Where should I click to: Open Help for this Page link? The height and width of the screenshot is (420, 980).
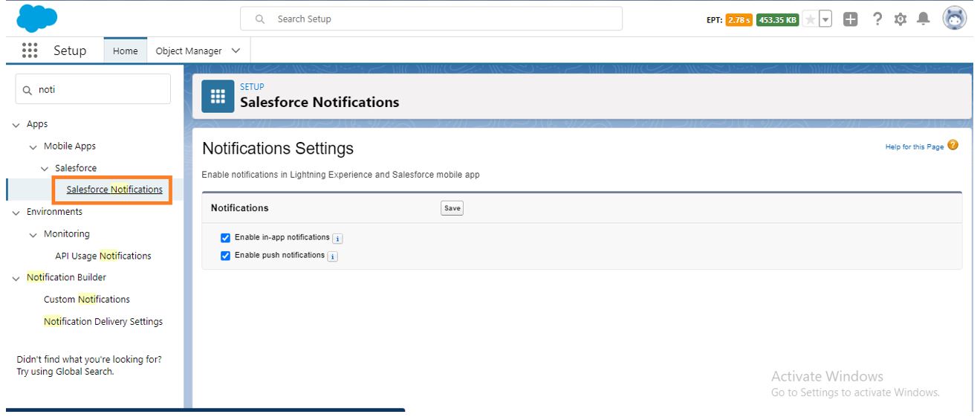click(x=914, y=147)
